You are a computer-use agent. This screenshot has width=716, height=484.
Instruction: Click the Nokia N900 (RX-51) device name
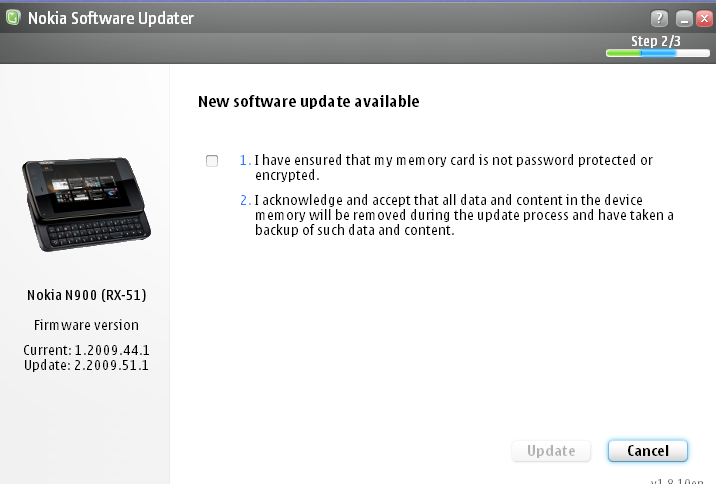tap(87, 295)
